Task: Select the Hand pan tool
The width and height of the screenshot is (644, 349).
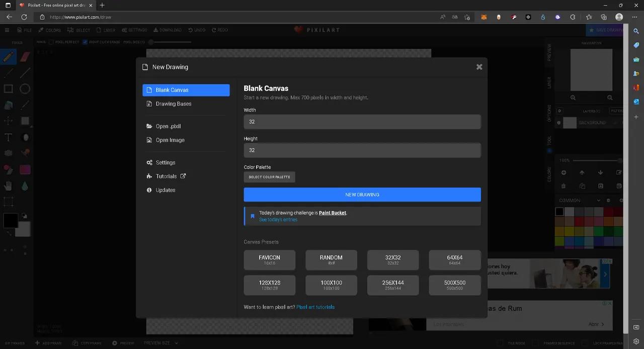Action: [8, 186]
